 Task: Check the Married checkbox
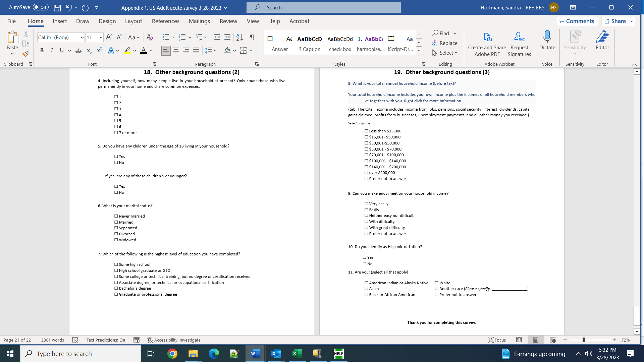point(116,222)
